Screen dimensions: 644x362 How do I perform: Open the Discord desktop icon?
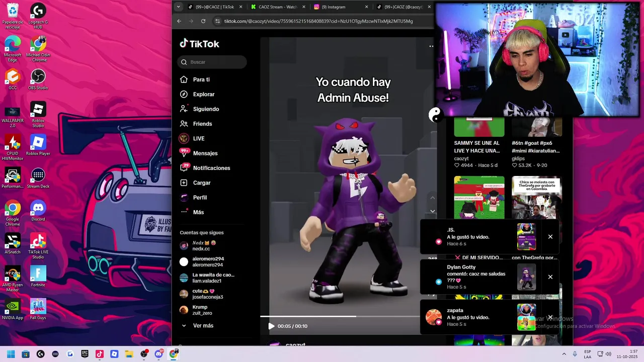click(38, 211)
